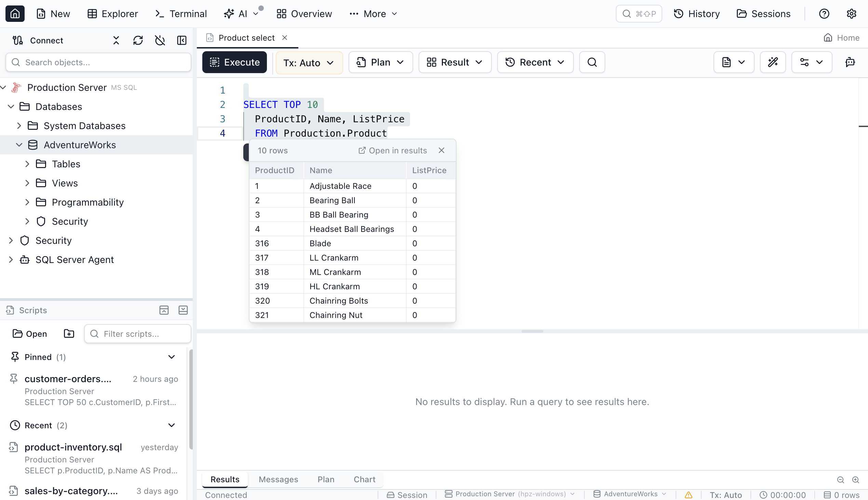
Task: Open the Sessions panel
Action: point(764,14)
